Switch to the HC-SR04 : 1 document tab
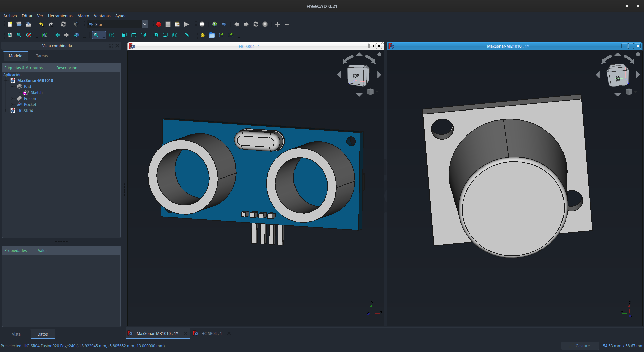 point(211,333)
